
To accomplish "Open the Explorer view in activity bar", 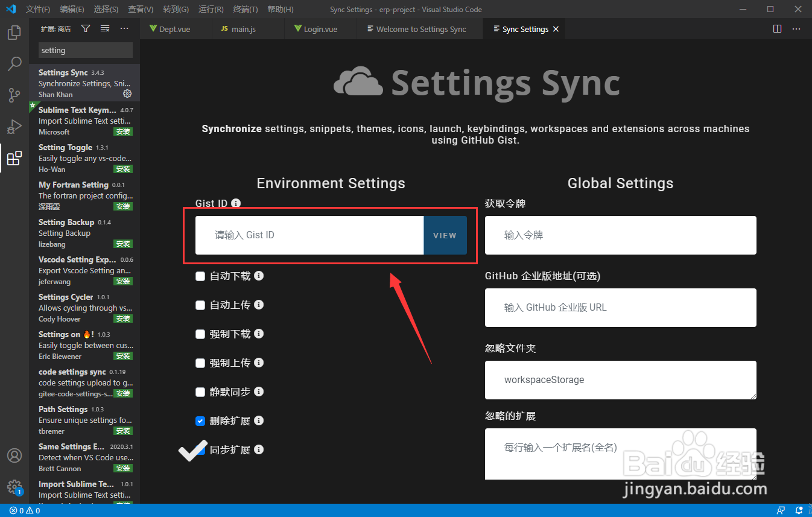I will click(14, 33).
